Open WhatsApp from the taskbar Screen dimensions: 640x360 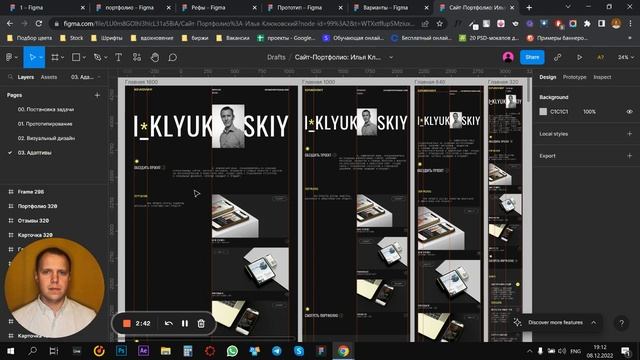(x=232, y=351)
